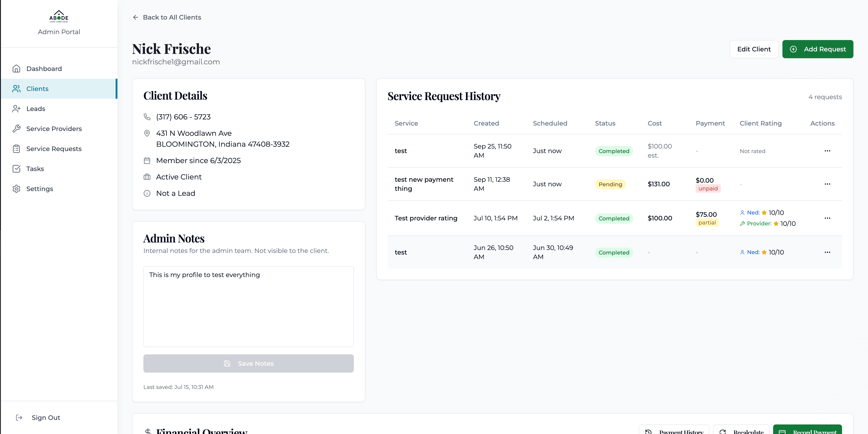The height and width of the screenshot is (434, 868).
Task: Open the actions menu for the Pending request
Action: (x=828, y=184)
